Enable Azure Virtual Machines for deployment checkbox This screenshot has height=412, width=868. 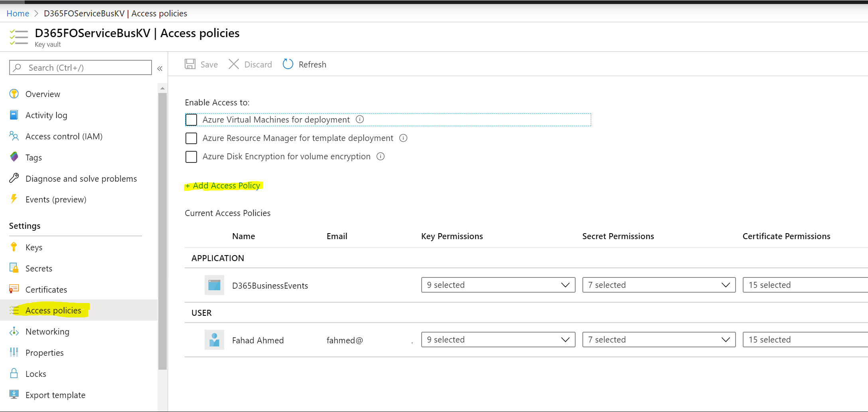click(191, 120)
